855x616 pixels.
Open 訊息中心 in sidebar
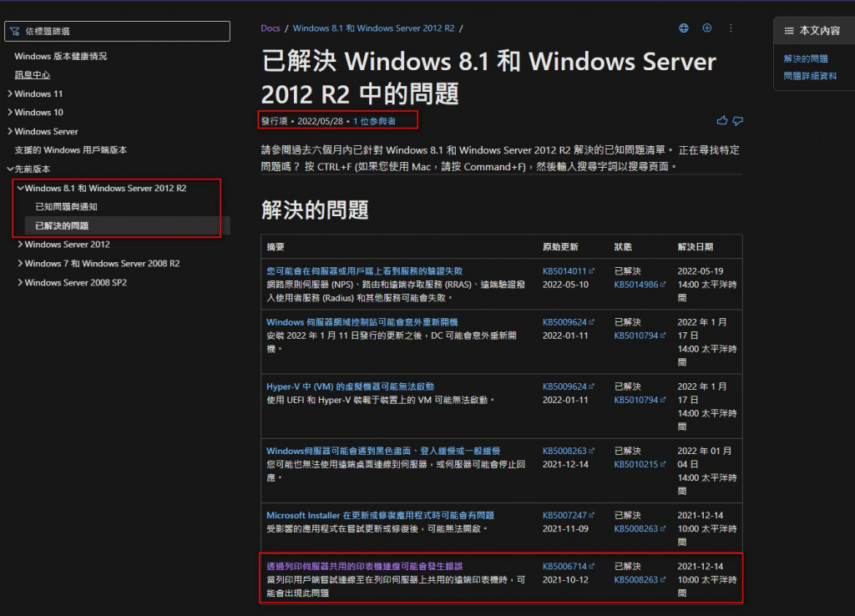point(33,74)
